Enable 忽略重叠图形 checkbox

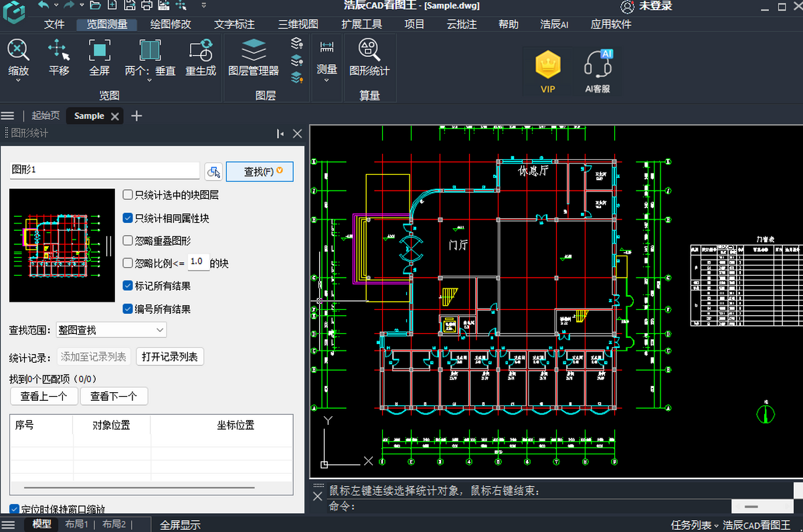click(x=128, y=241)
